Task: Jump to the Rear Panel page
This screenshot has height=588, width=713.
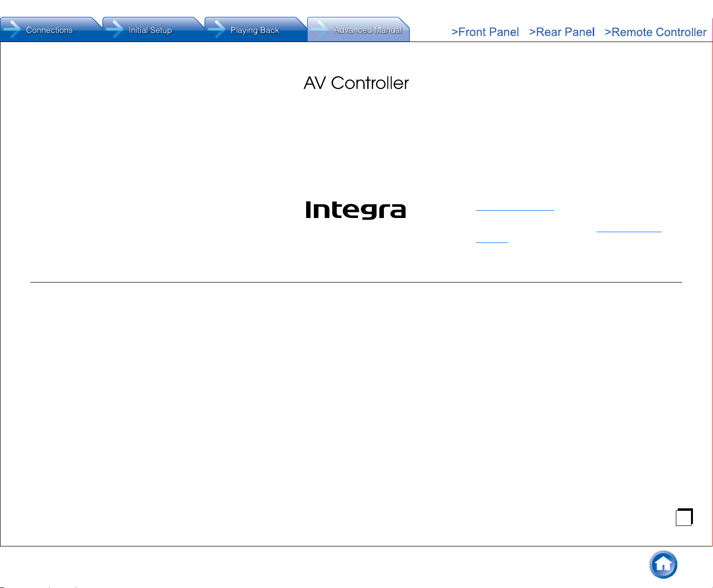Action: [562, 32]
